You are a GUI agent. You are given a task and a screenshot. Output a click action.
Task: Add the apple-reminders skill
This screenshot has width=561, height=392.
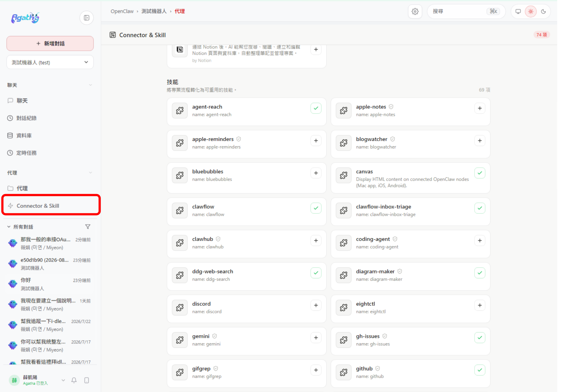pyautogui.click(x=316, y=141)
